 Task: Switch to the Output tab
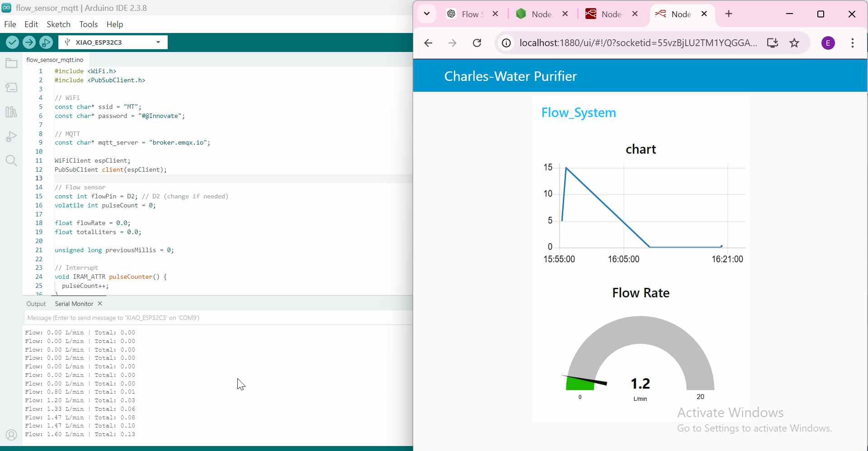[36, 304]
